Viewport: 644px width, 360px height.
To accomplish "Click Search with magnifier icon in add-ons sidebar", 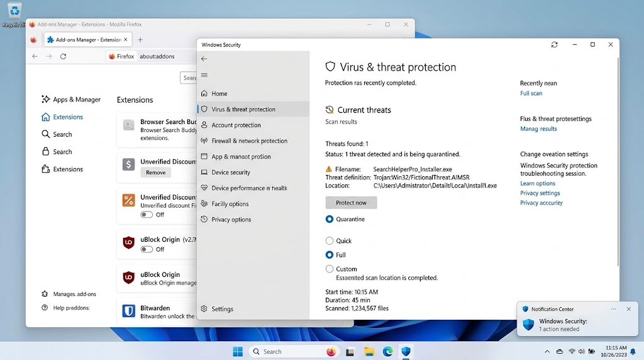I will click(57, 135).
